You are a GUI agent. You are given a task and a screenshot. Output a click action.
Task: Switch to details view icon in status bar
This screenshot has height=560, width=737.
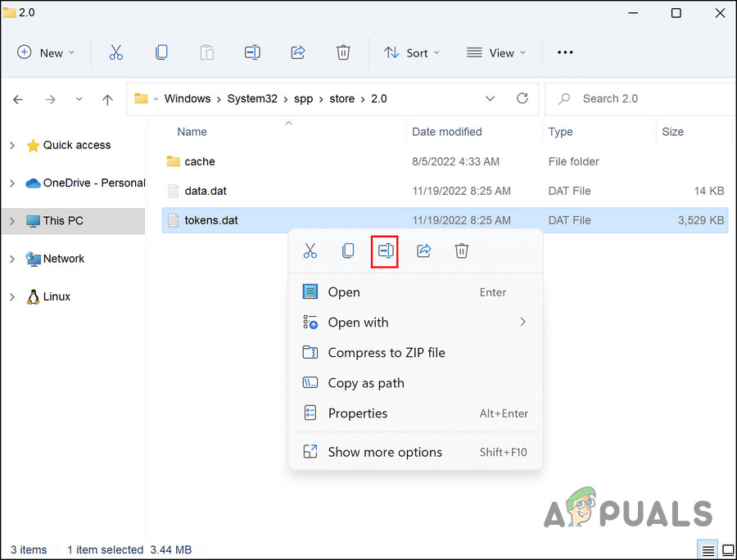coord(708,549)
